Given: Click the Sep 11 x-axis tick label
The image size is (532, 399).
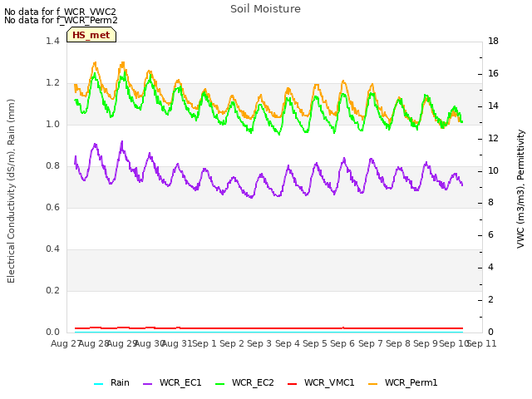Looking at the screenshot, I should (482, 343).
